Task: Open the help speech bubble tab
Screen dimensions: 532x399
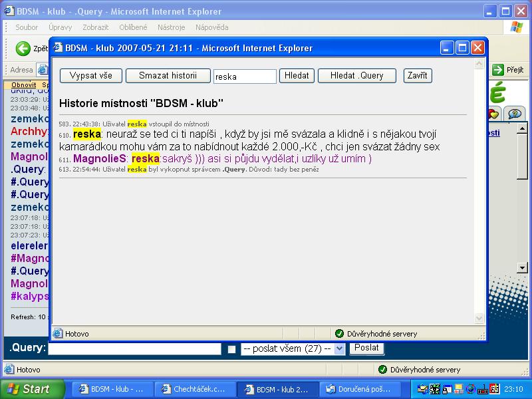Action: click(x=514, y=114)
